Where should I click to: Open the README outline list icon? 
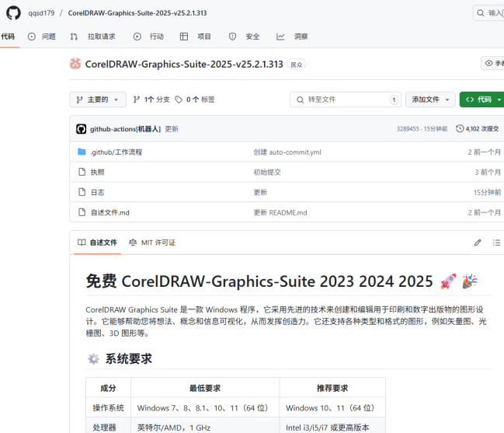(x=496, y=243)
